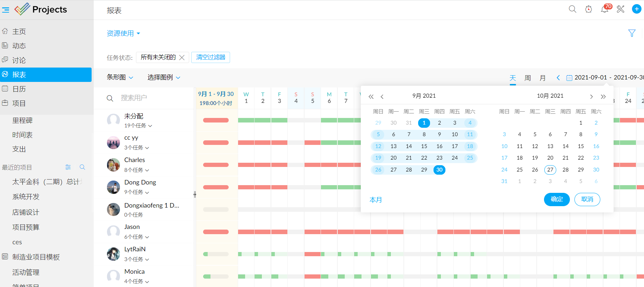Click the blue plus add button
The width and height of the screenshot is (644, 287).
click(636, 9)
